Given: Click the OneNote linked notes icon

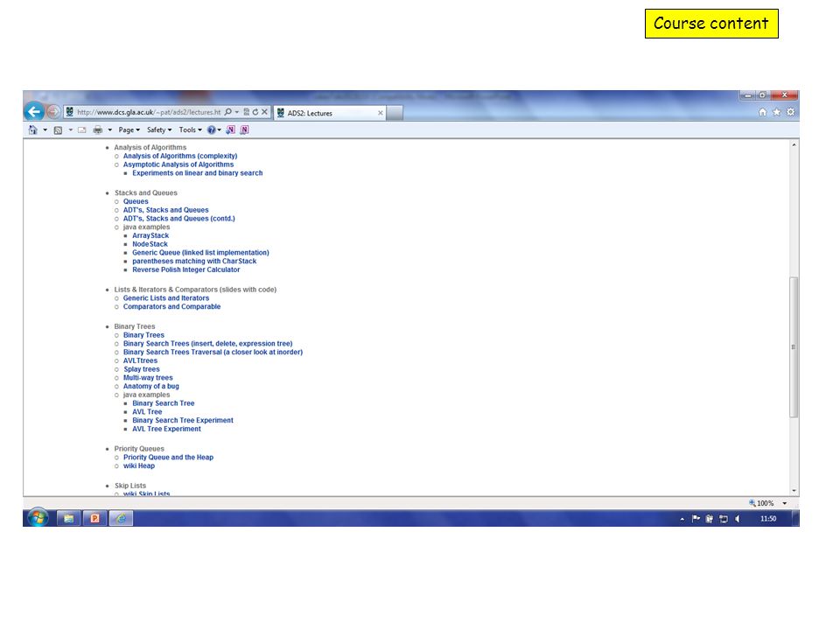Looking at the screenshot, I should [x=244, y=129].
